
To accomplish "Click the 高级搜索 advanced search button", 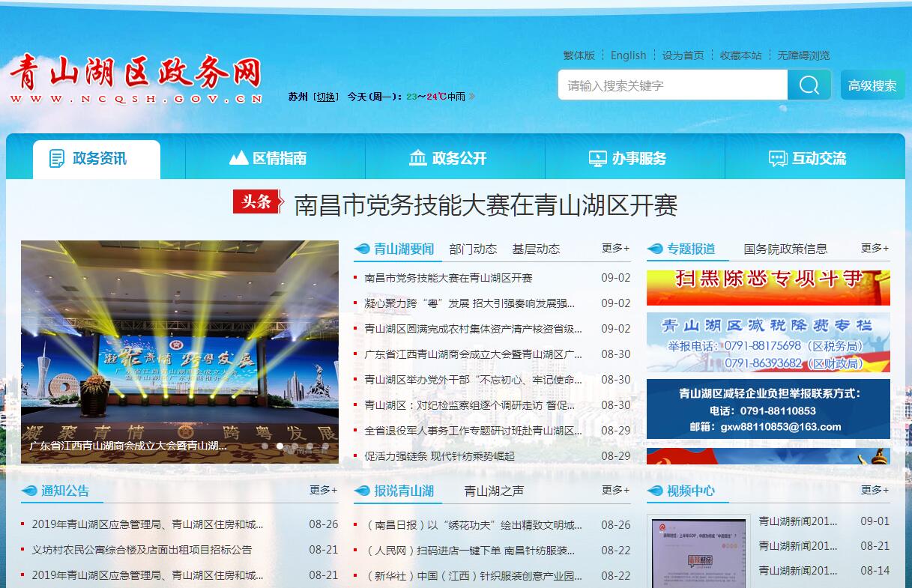I will click(872, 85).
